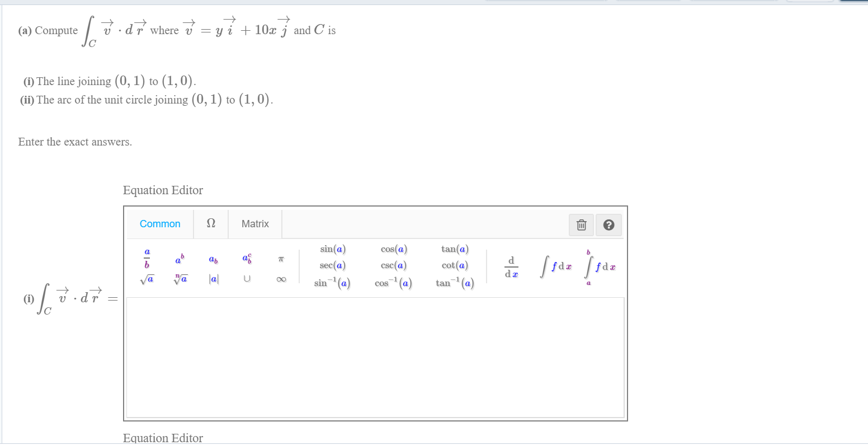This screenshot has width=868, height=445.
Task: Clear the equation with the trash icon
Action: (582, 225)
